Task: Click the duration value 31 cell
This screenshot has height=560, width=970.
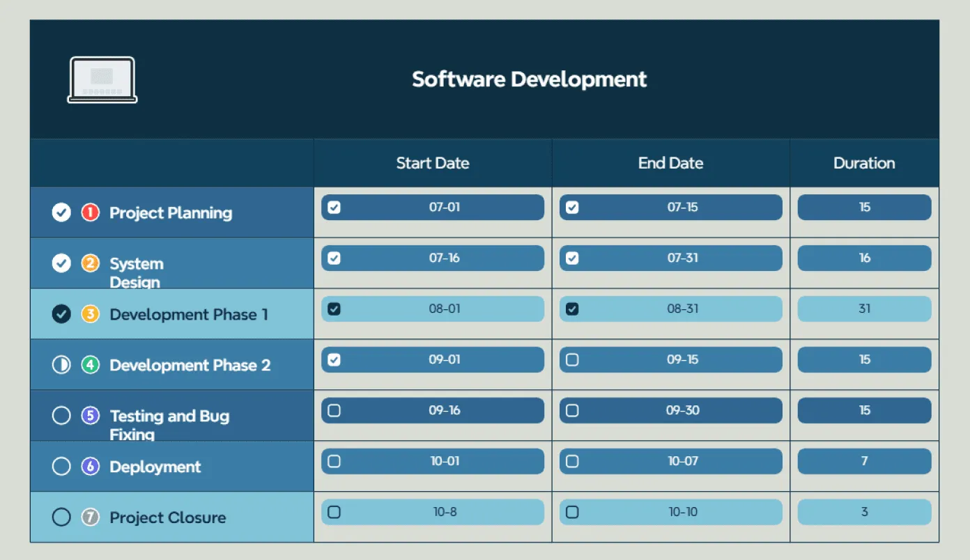Action: pos(864,309)
